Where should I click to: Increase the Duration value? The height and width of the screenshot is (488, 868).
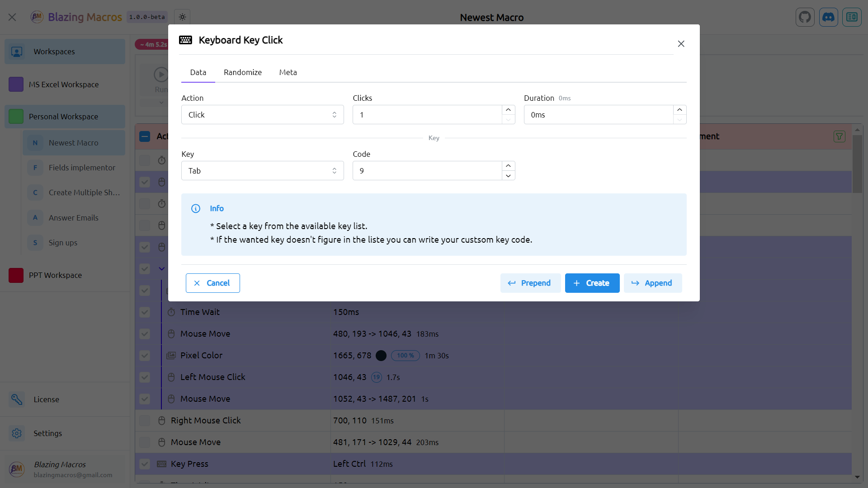point(679,110)
